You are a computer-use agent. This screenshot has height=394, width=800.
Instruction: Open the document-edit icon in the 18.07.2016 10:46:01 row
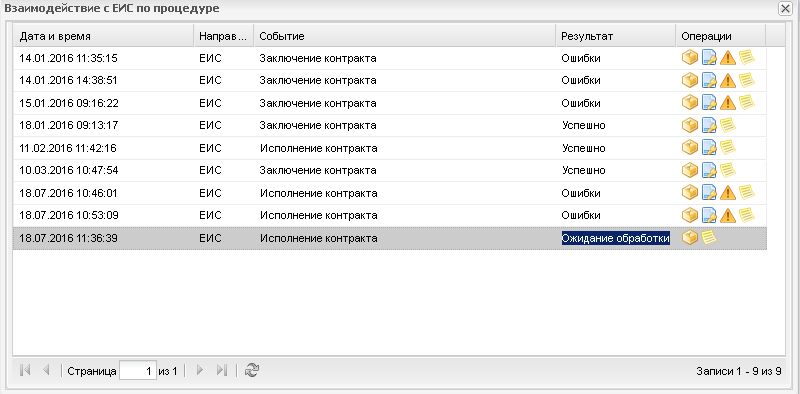[x=709, y=192]
